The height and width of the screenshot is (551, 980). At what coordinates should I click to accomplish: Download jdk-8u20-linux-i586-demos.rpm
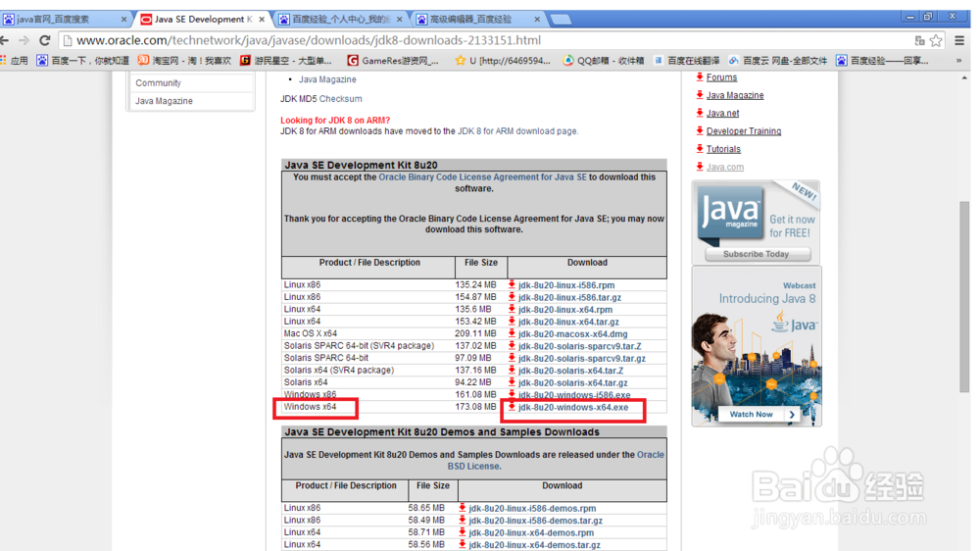[532, 509]
